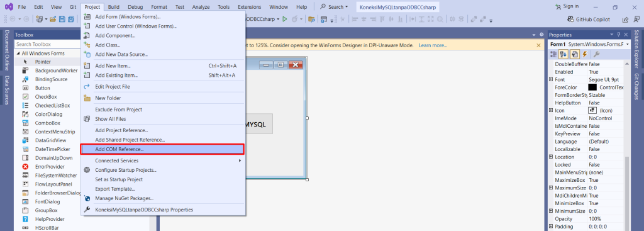Click the New Project toolbar icon
This screenshot has width=644, height=231.
click(40, 20)
